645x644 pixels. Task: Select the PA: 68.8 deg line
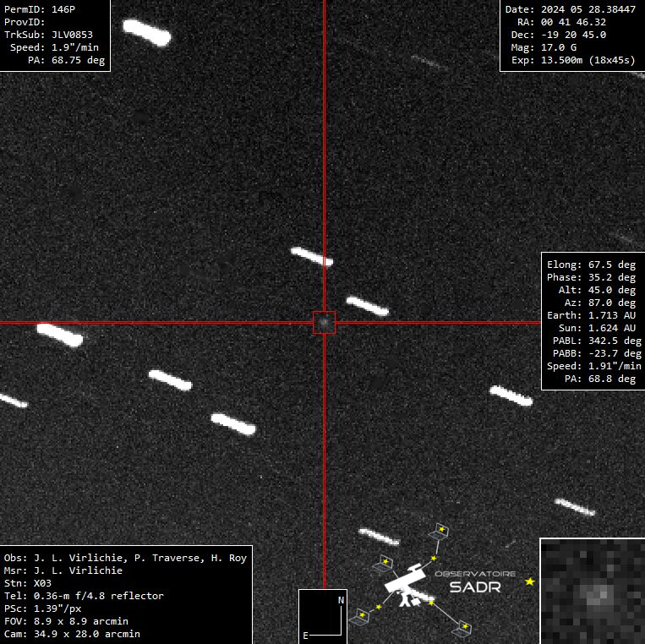pyautogui.click(x=599, y=379)
